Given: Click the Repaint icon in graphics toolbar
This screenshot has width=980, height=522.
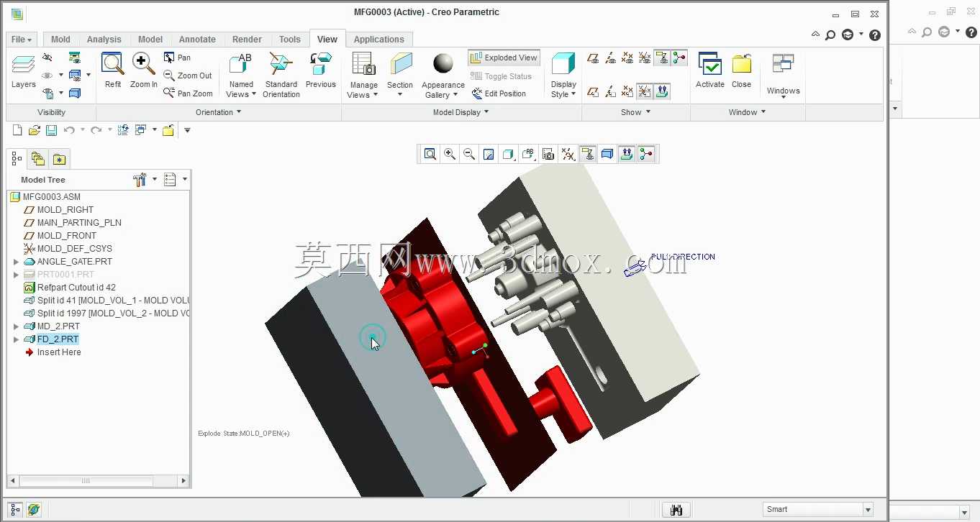Looking at the screenshot, I should coord(489,154).
